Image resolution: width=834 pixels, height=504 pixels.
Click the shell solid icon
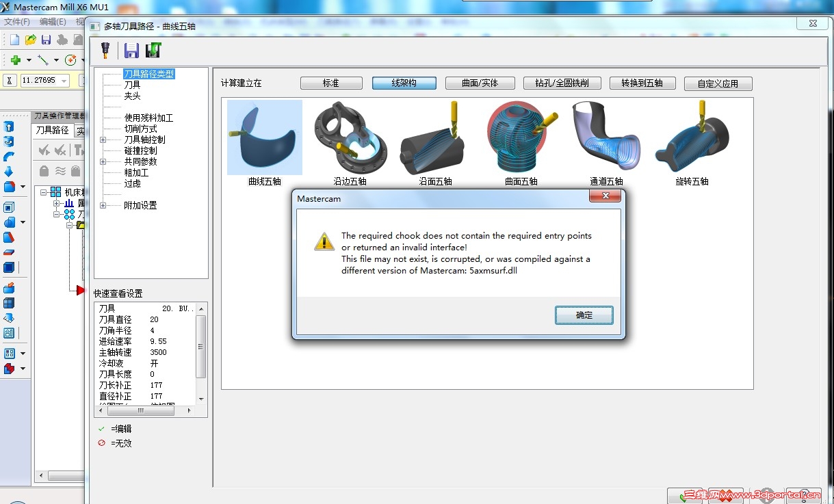tap(9, 207)
